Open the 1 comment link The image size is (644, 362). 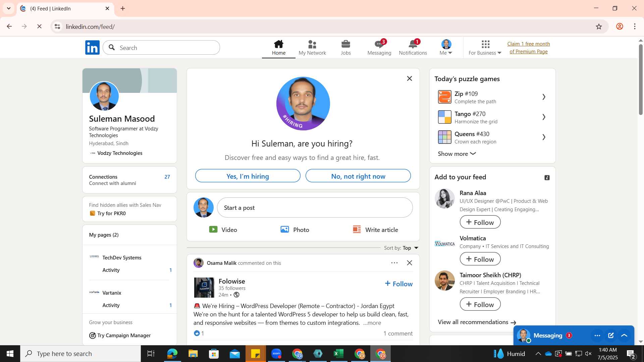click(x=398, y=334)
